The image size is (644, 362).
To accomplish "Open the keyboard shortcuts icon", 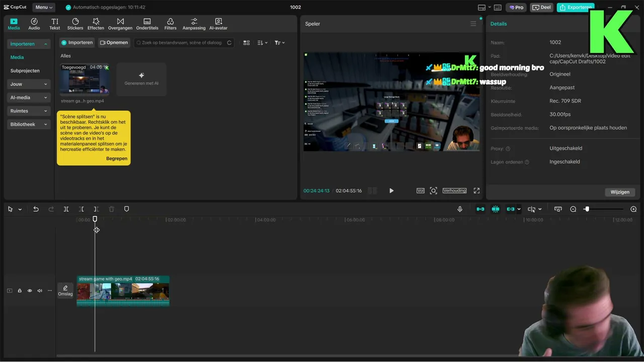I will (498, 7).
